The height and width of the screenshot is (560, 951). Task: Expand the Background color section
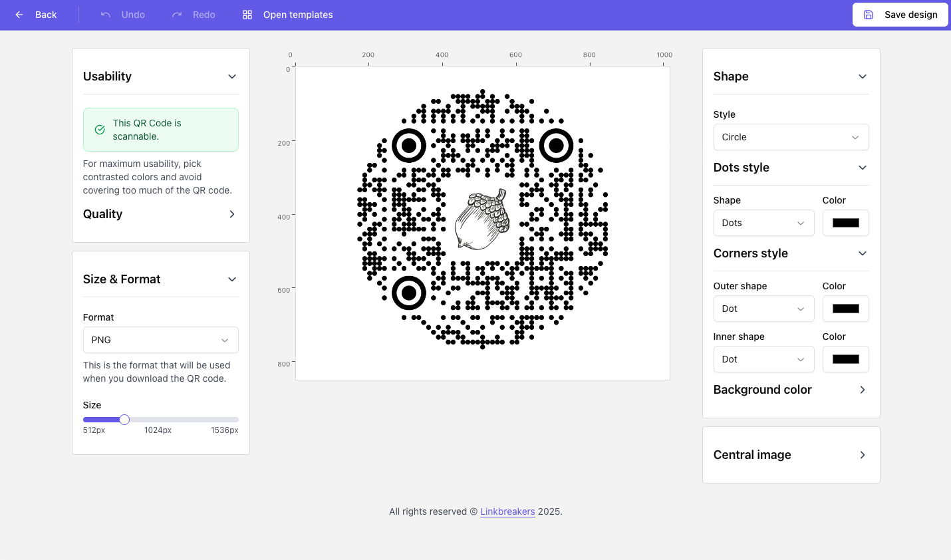coord(863,390)
